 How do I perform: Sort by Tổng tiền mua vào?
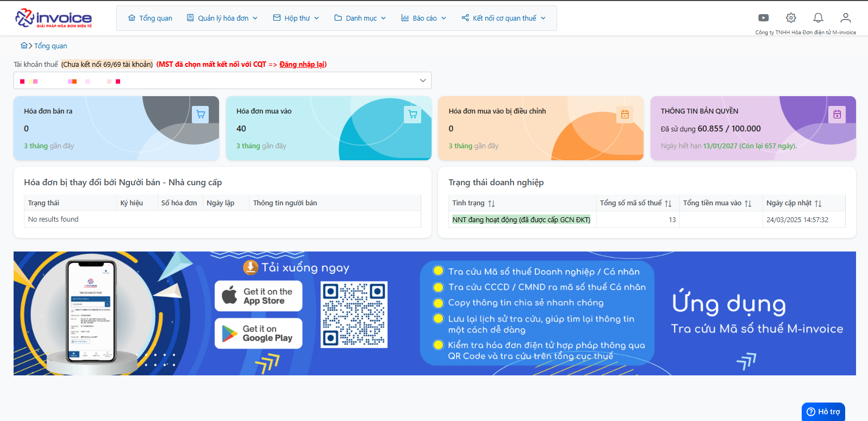point(748,203)
